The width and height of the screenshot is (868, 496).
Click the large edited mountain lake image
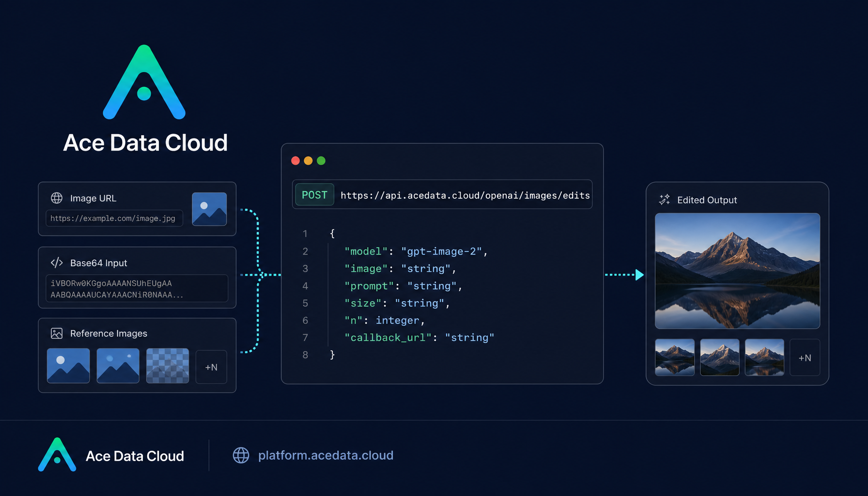coord(737,271)
